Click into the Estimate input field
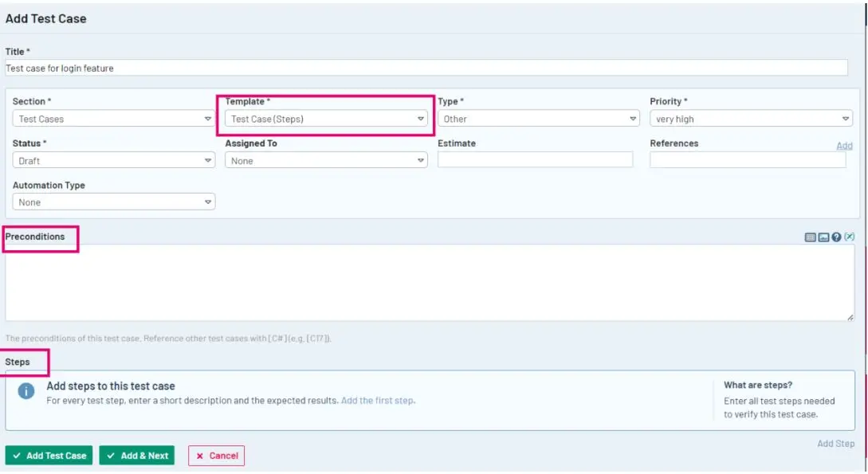 (x=535, y=160)
